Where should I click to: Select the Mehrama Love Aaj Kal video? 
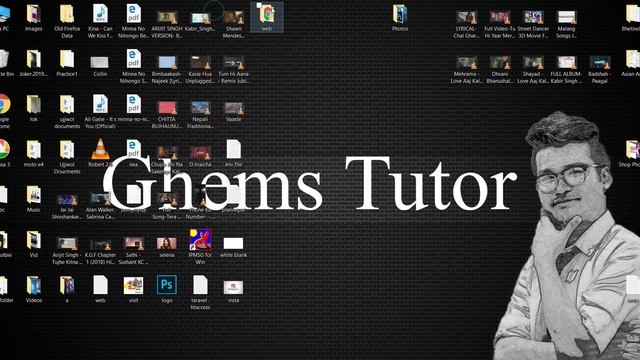tap(467, 62)
